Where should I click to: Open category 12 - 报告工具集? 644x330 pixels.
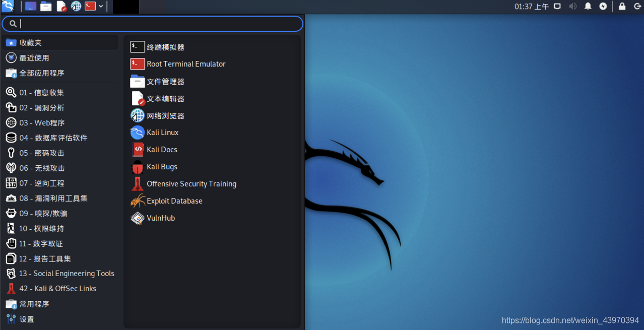click(x=61, y=259)
